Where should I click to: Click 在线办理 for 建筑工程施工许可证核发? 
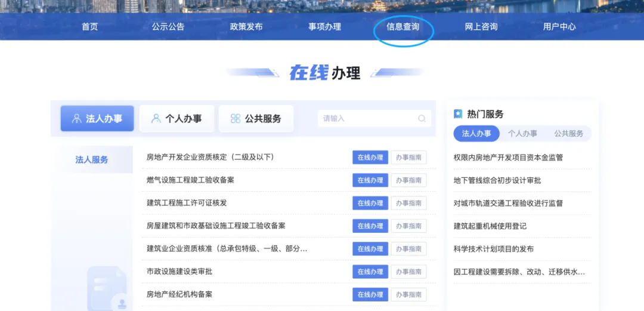coord(370,203)
